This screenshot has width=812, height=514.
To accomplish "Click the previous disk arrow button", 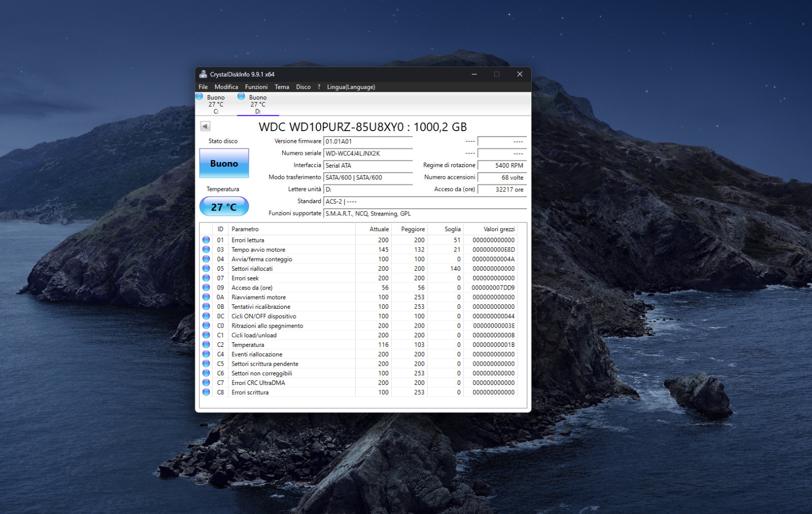I will [x=205, y=126].
